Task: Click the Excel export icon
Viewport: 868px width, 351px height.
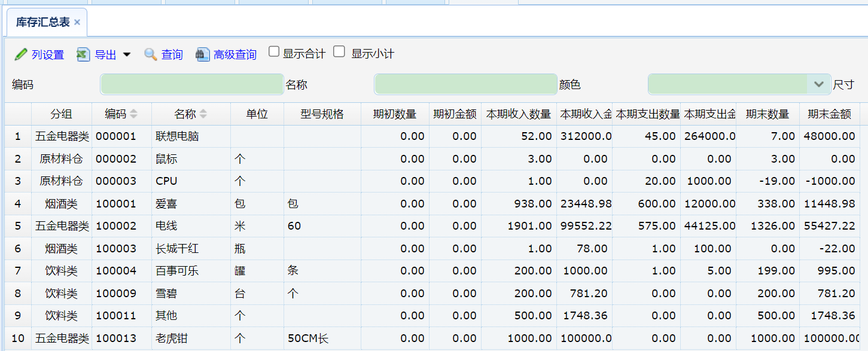Action: point(83,54)
